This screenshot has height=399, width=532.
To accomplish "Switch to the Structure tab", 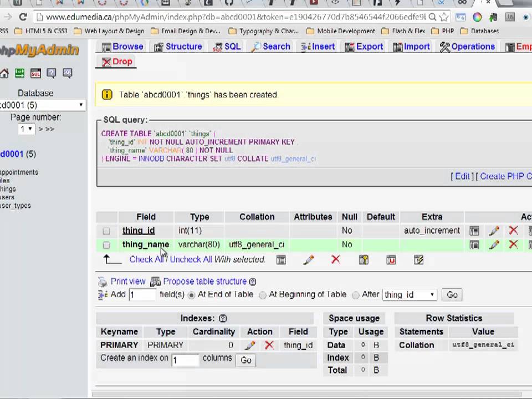I will point(178,47).
